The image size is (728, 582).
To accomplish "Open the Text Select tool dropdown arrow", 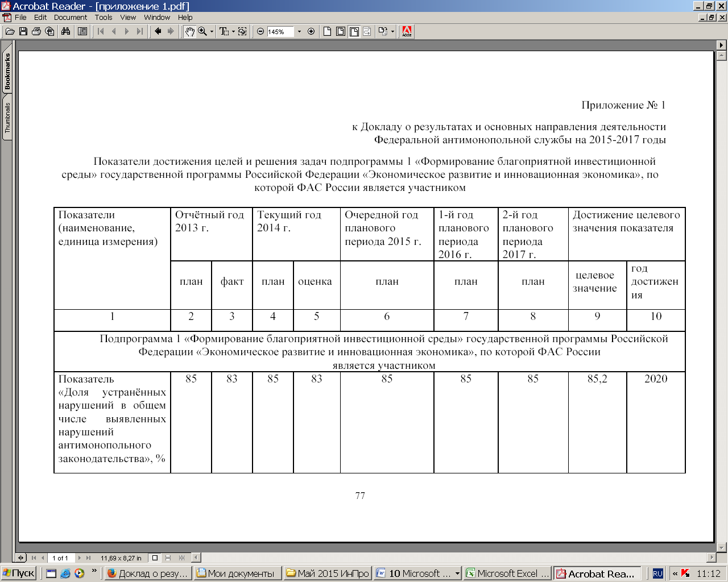I will click(233, 32).
